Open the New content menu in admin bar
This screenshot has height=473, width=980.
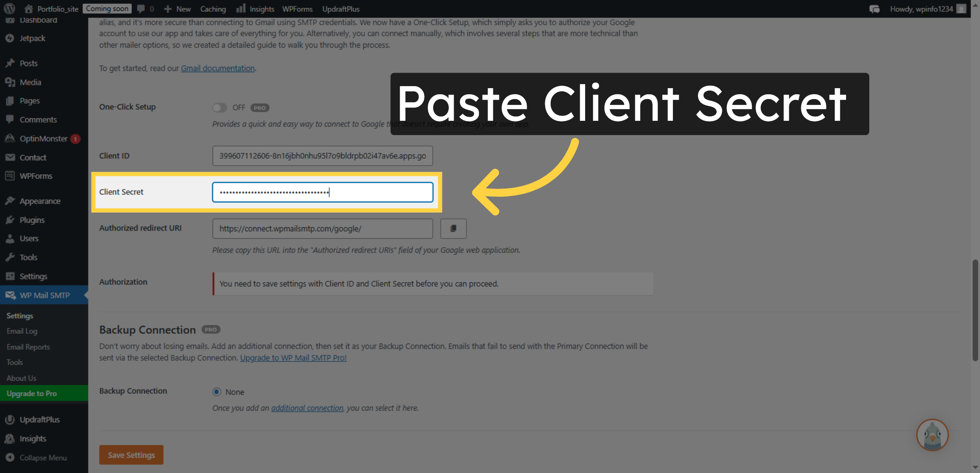177,9
